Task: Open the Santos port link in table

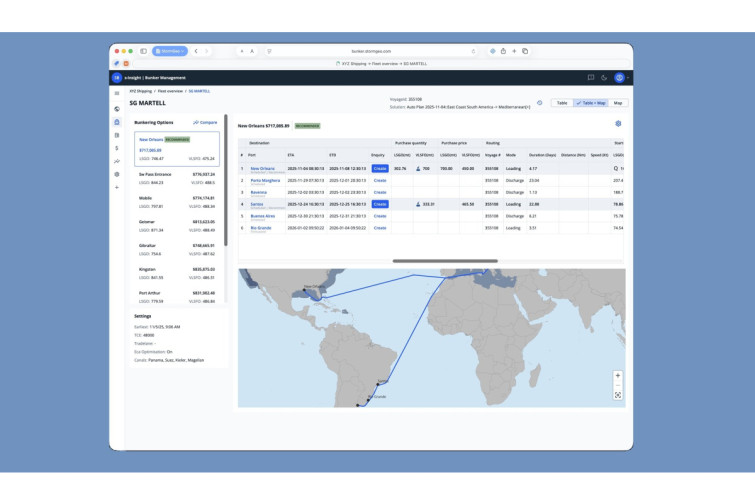Action: tap(257, 204)
